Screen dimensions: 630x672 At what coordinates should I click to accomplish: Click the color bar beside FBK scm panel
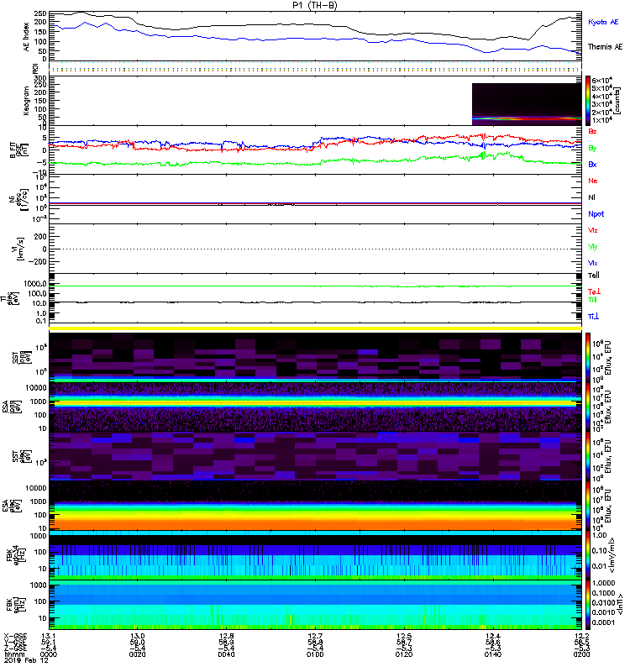[x=588, y=605]
